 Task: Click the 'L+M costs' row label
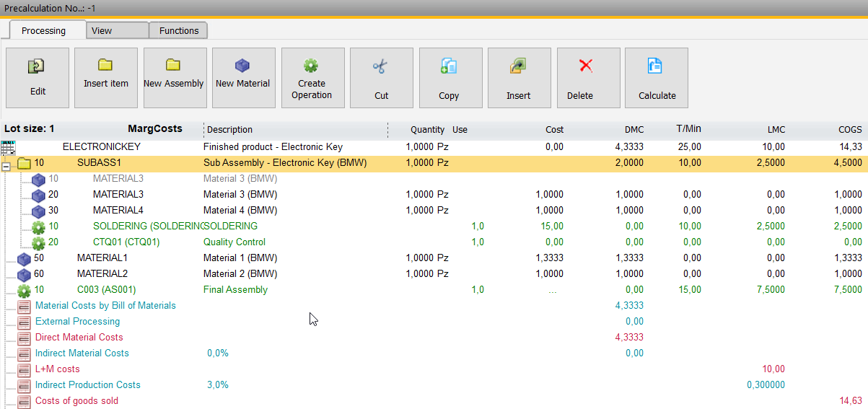coord(58,369)
